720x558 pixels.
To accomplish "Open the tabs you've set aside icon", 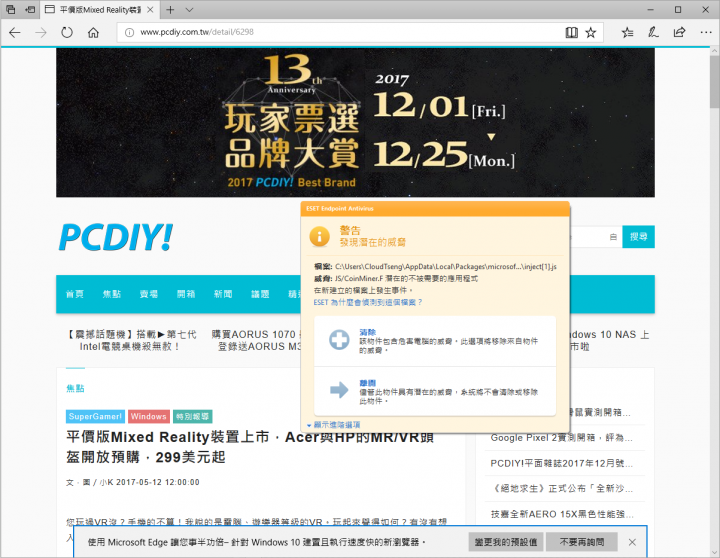I will (10, 9).
